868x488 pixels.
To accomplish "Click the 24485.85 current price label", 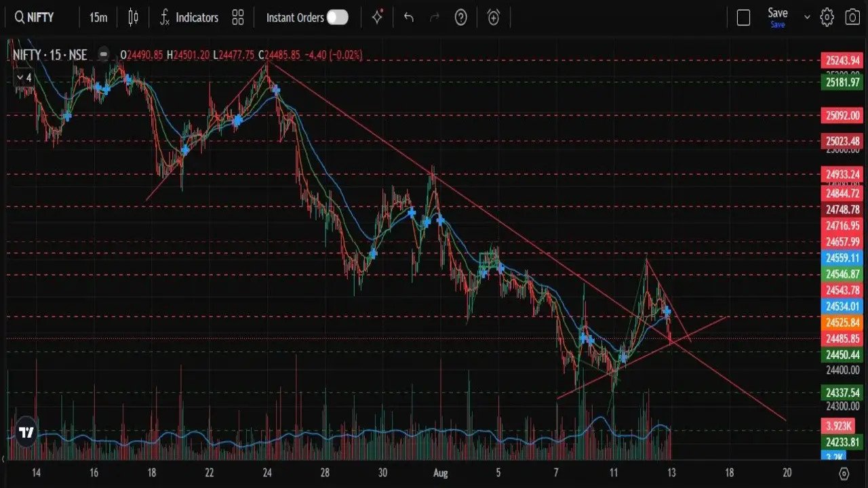I will tap(842, 338).
